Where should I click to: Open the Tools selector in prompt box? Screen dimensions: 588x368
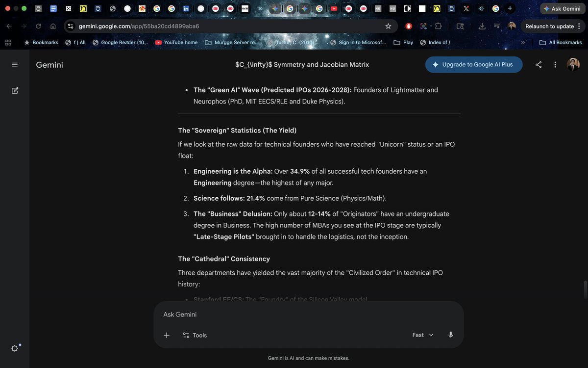tap(195, 335)
